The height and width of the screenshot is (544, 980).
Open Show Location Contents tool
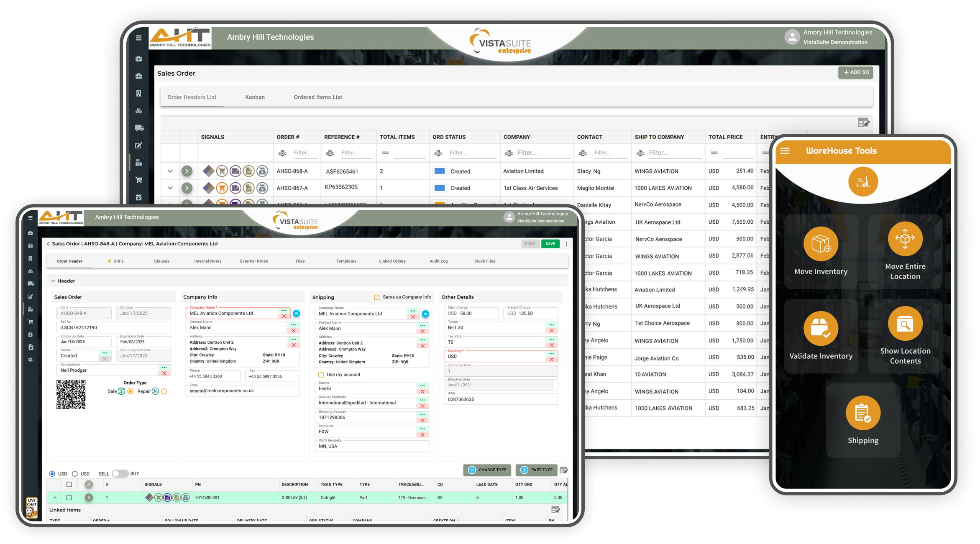905,324
